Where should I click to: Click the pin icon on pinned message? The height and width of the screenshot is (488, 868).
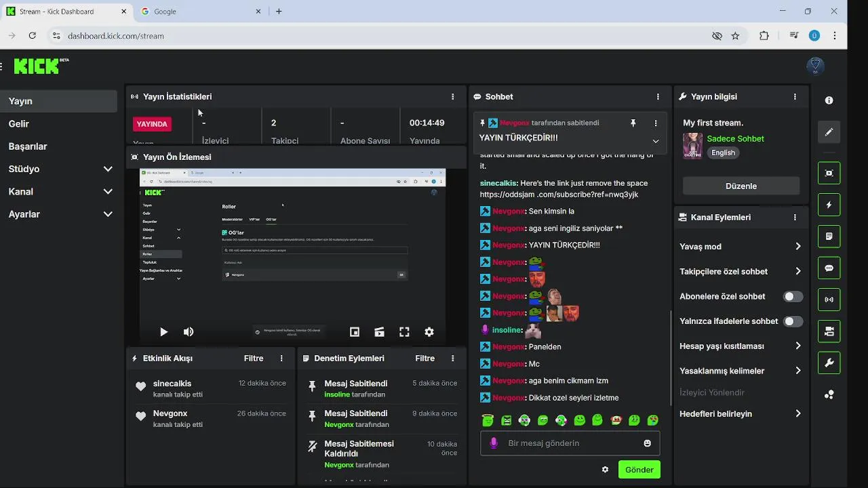click(x=633, y=123)
